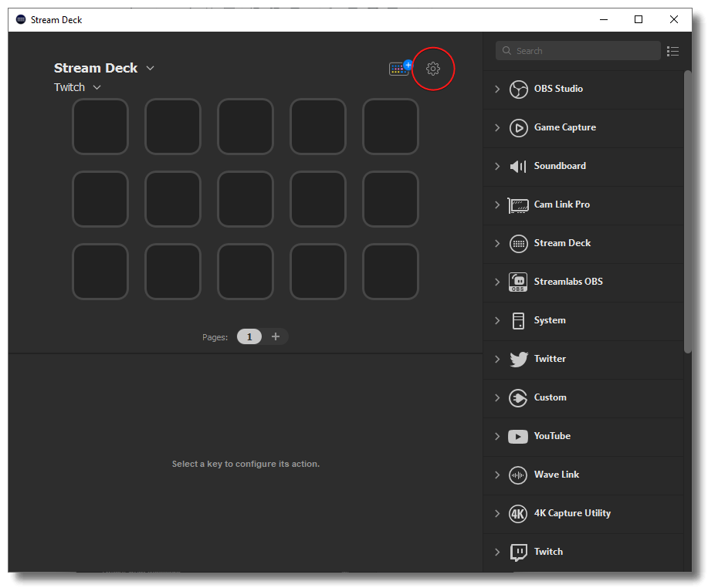Expand the Twitter category
Screen dimensions: 708x588
497,360
